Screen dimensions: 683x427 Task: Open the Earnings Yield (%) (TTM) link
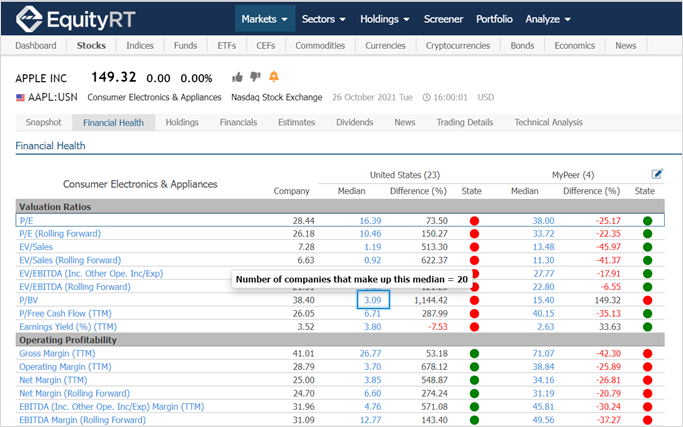(68, 327)
